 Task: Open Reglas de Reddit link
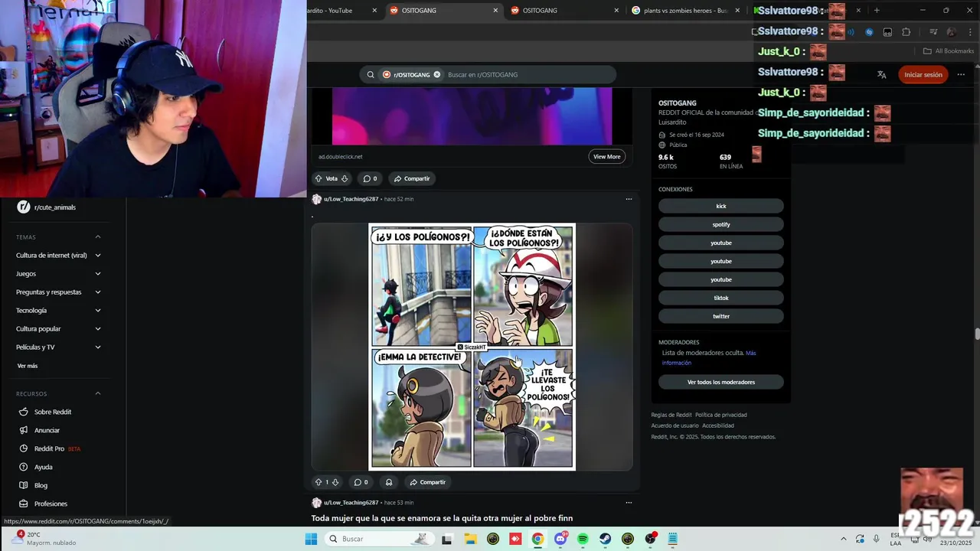pyautogui.click(x=671, y=415)
